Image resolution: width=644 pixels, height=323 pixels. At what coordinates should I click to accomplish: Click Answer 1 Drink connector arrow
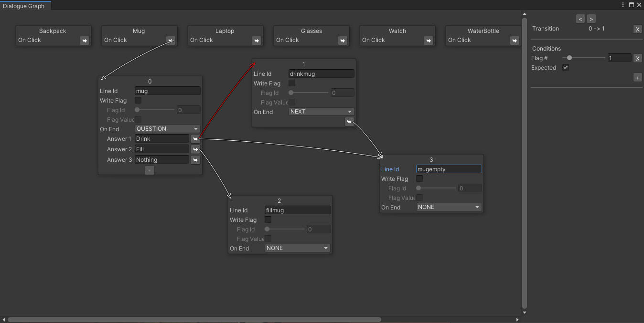[195, 139]
